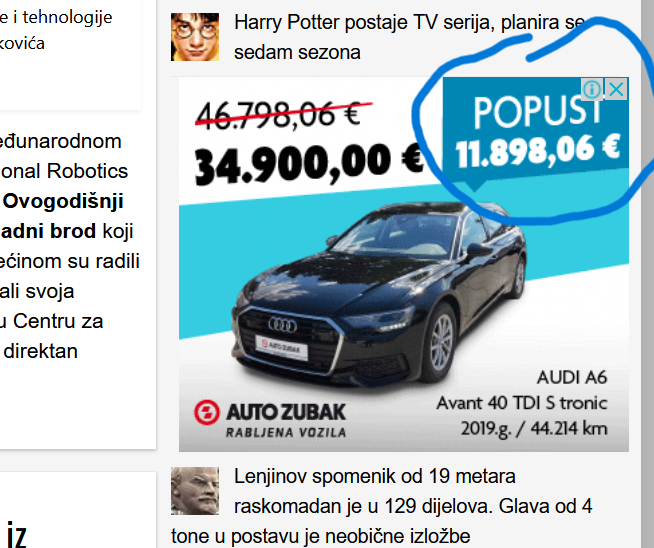Click the crossed-out 46.798,06 € price
Image resolution: width=654 pixels, height=548 pixels.
click(279, 114)
